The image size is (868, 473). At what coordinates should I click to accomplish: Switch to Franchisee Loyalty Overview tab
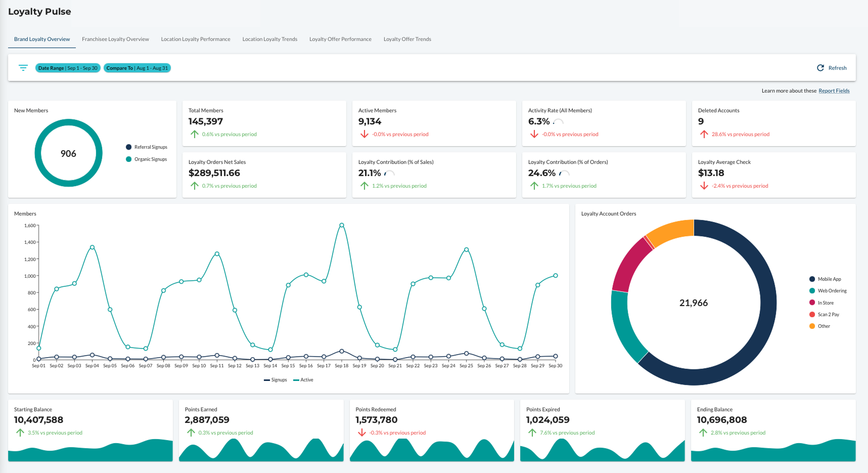115,39
